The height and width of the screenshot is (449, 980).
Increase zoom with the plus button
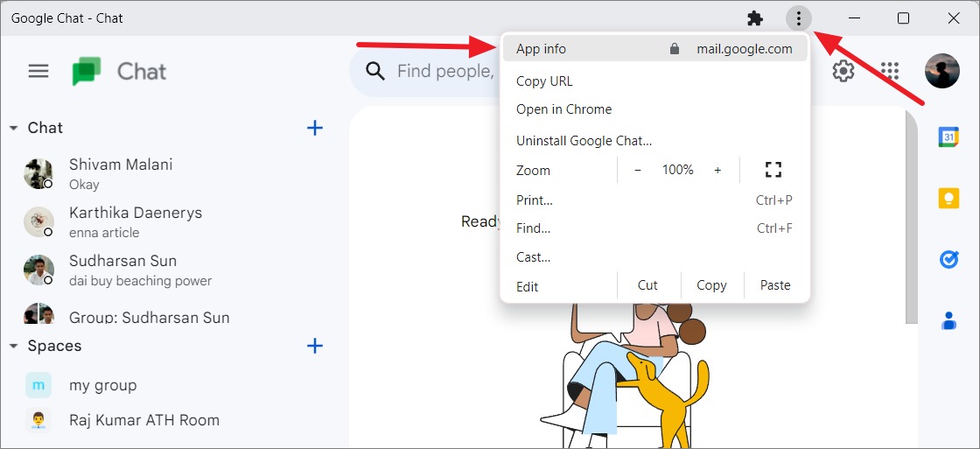717,170
